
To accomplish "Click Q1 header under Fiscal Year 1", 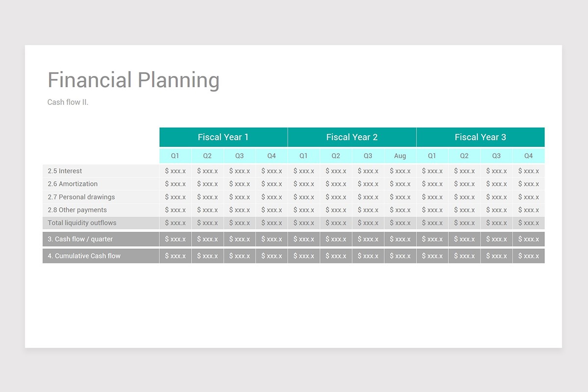I will (175, 156).
